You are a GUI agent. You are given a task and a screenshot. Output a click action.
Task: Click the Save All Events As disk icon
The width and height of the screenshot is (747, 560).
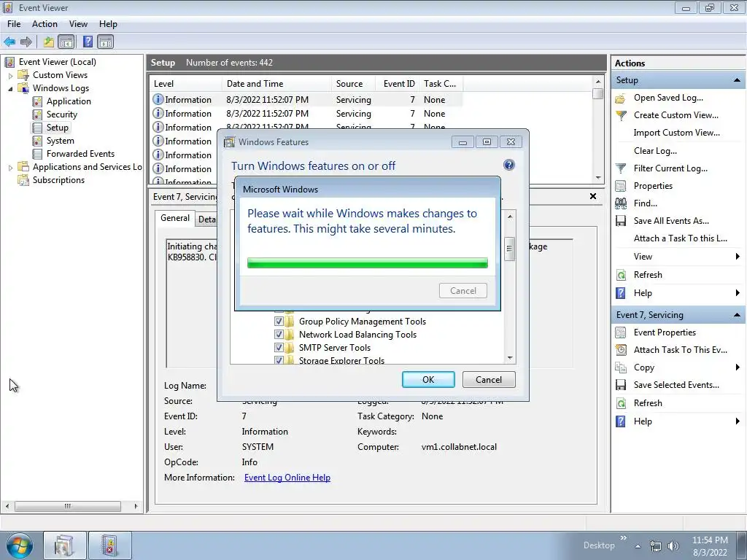click(x=620, y=221)
